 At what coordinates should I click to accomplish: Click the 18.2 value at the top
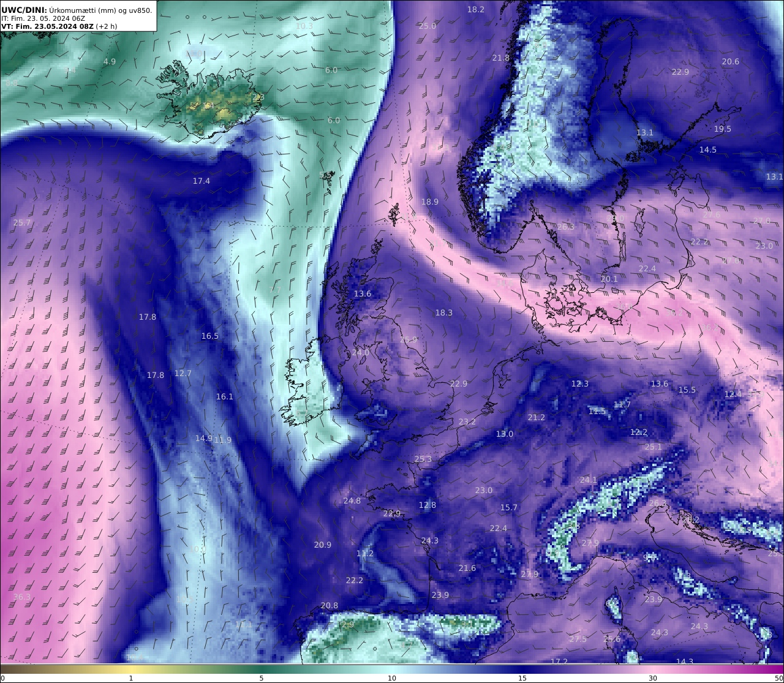coord(476,9)
